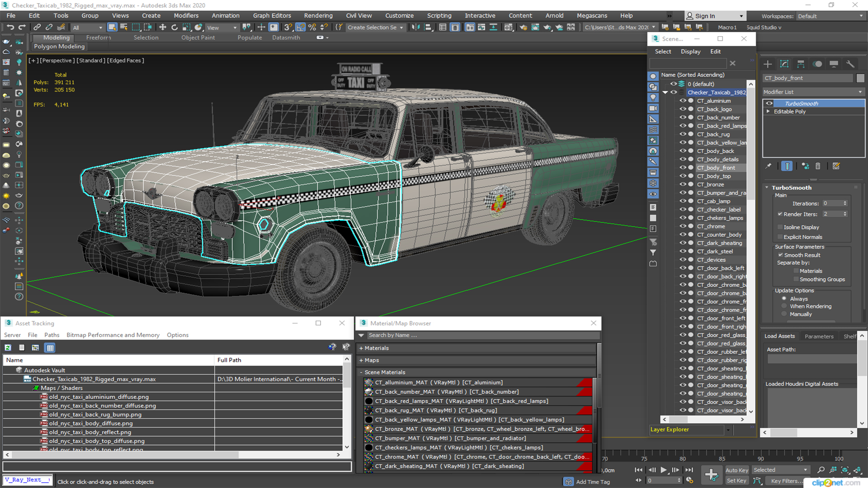Expand the Maps group in Material Browser

pos(362,361)
